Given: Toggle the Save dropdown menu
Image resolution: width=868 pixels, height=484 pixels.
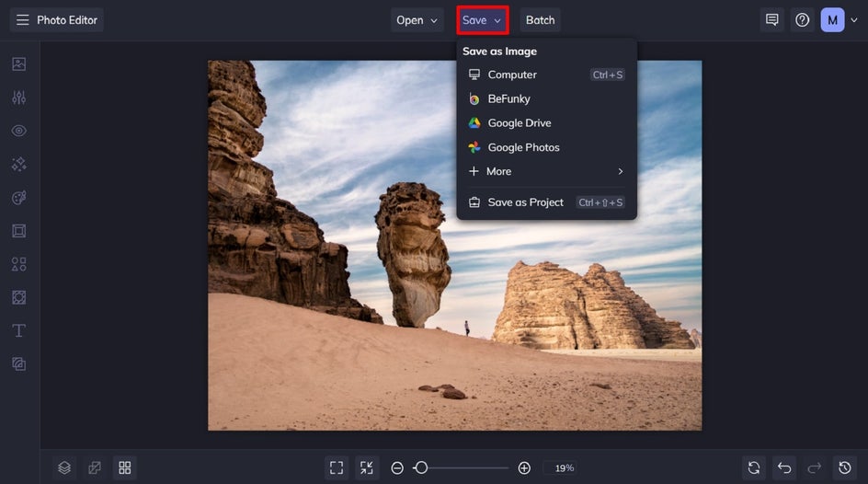Looking at the screenshot, I should (482, 20).
